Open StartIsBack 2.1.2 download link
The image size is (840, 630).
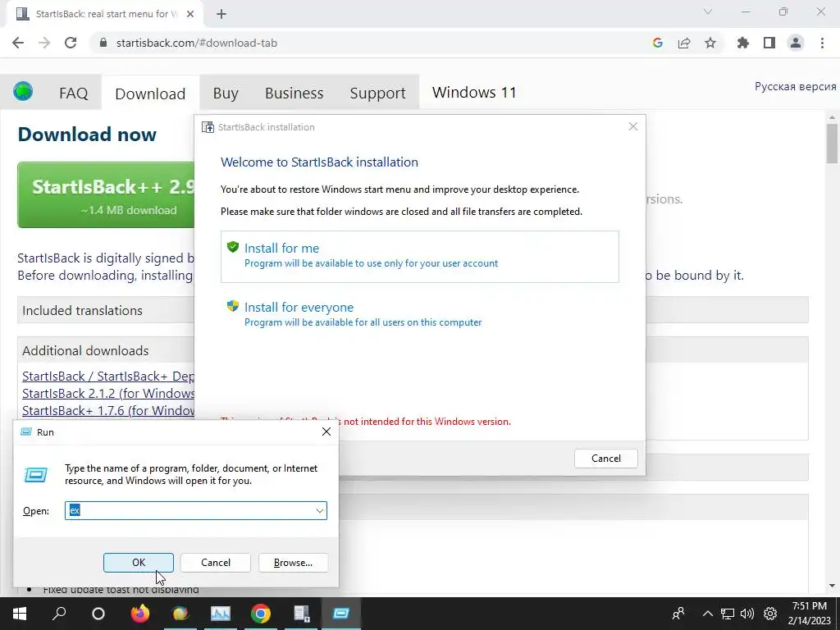coord(109,393)
